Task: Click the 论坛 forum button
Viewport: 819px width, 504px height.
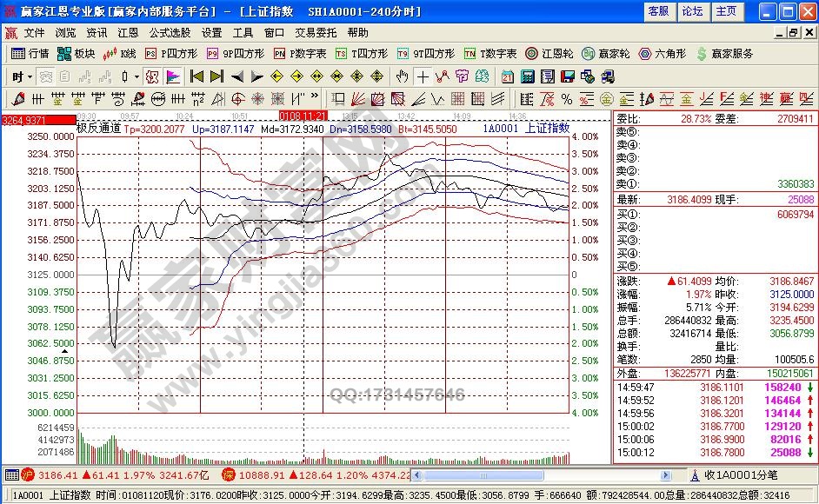Action: (692, 11)
